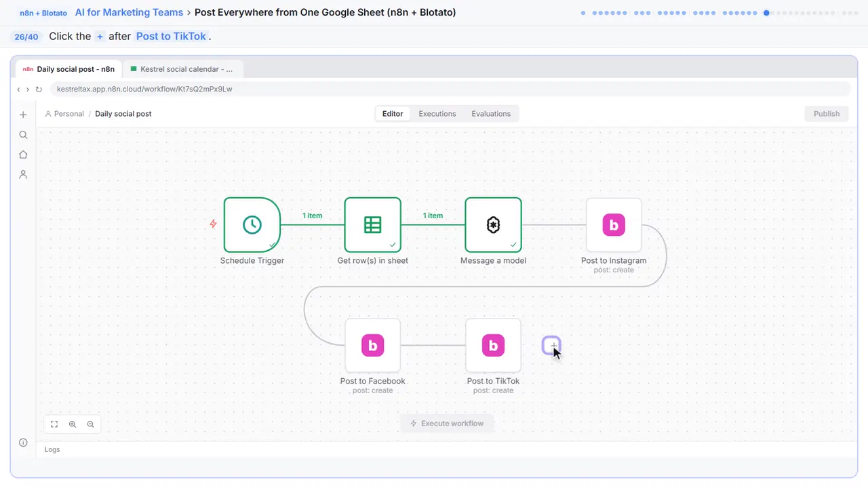
Task: Click the Post to Facebook label text
Action: (x=373, y=381)
